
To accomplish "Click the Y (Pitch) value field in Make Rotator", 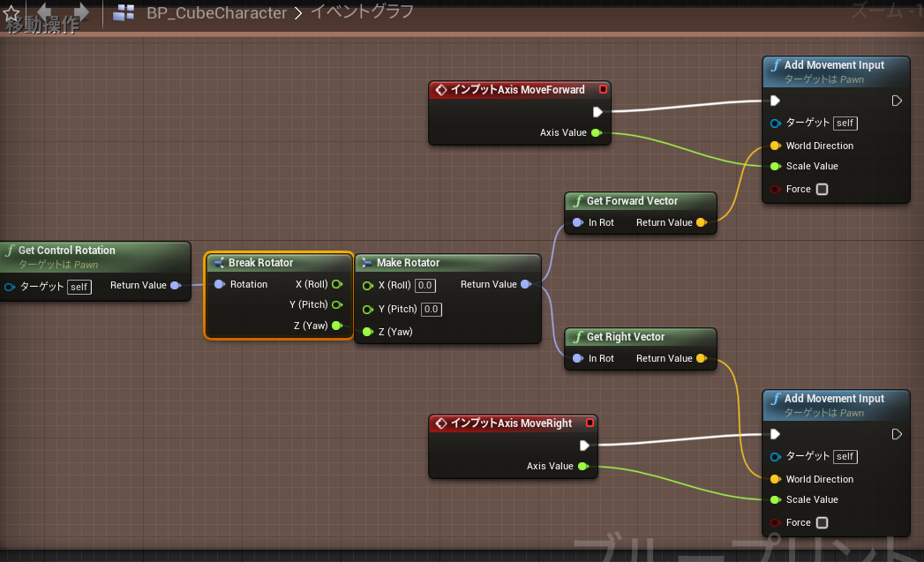I will point(432,309).
